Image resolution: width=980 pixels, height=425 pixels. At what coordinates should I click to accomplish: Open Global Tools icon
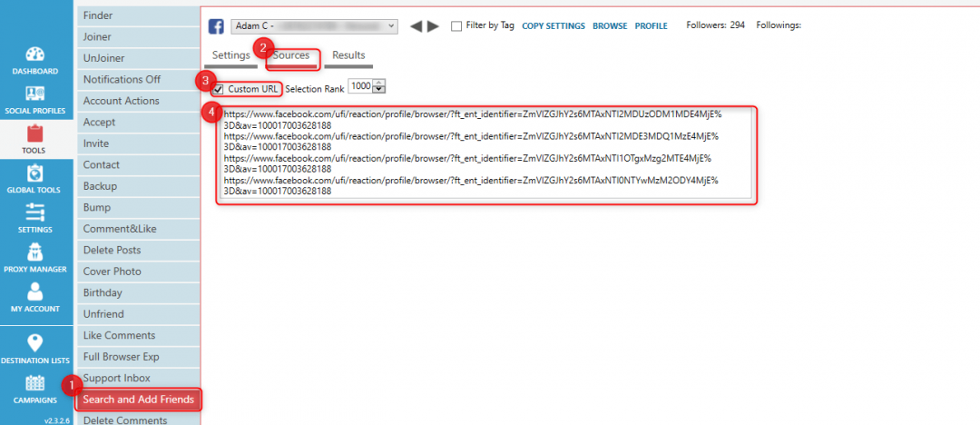click(x=35, y=173)
